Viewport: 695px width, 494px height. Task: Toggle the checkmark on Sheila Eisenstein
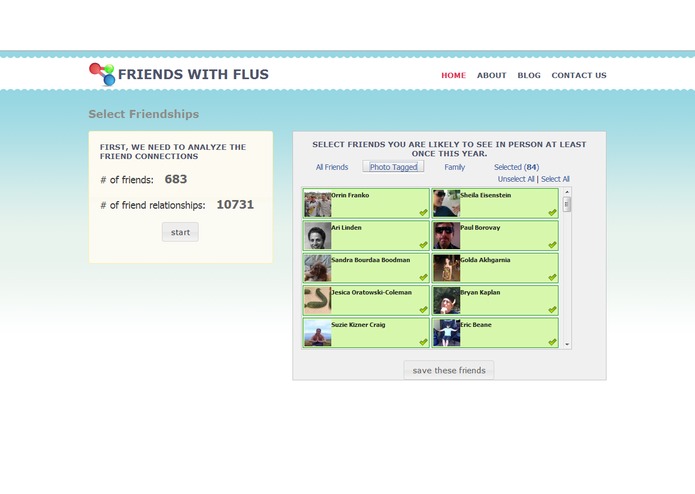[x=552, y=213]
